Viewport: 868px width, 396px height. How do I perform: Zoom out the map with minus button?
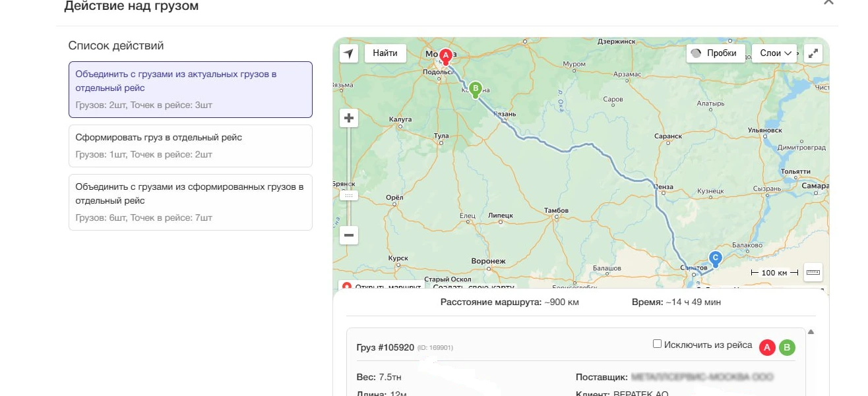(x=349, y=235)
